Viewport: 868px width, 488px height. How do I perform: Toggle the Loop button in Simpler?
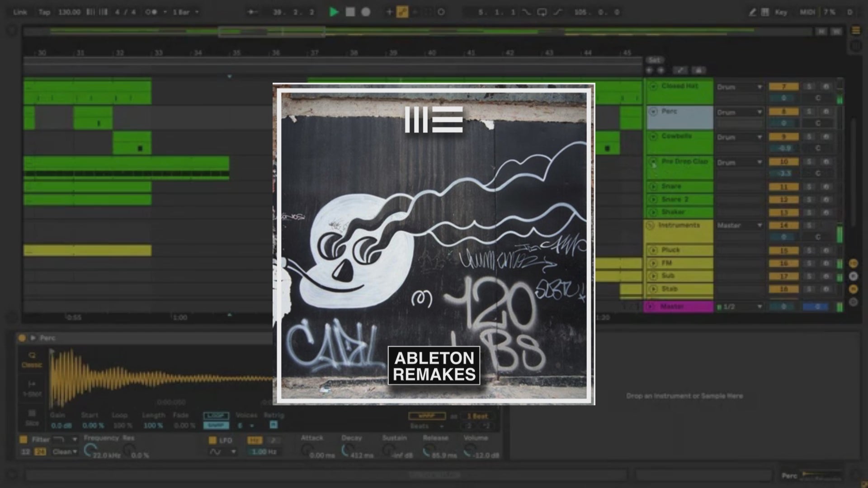[216, 416]
